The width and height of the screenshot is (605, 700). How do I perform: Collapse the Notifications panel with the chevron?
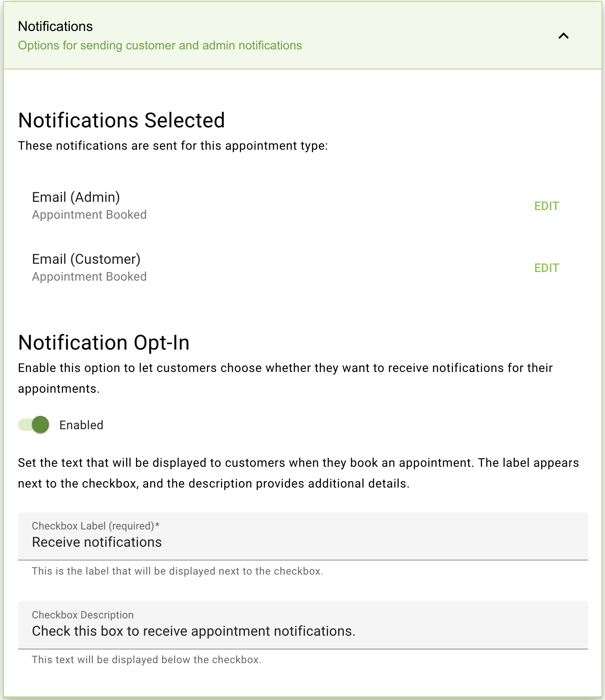click(563, 36)
